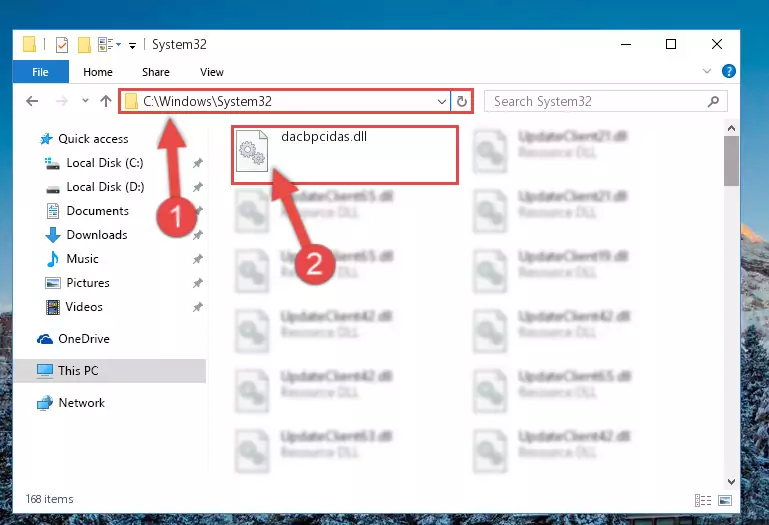Open the recent locations dropdown
Image resolution: width=769 pixels, height=525 pixels.
[85, 101]
